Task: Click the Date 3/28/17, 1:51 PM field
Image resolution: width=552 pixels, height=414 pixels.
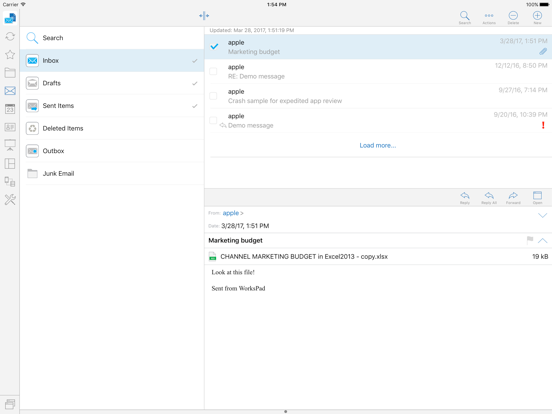Action: pyautogui.click(x=239, y=226)
